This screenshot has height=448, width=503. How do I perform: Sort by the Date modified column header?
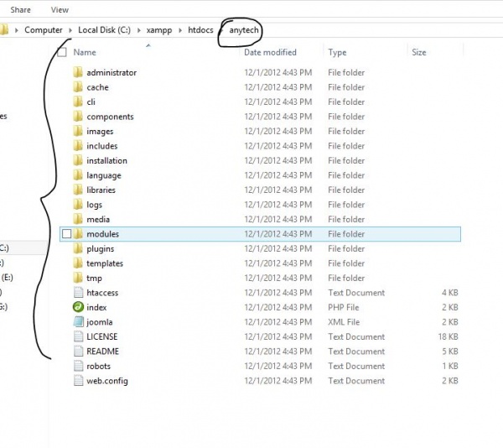click(270, 52)
